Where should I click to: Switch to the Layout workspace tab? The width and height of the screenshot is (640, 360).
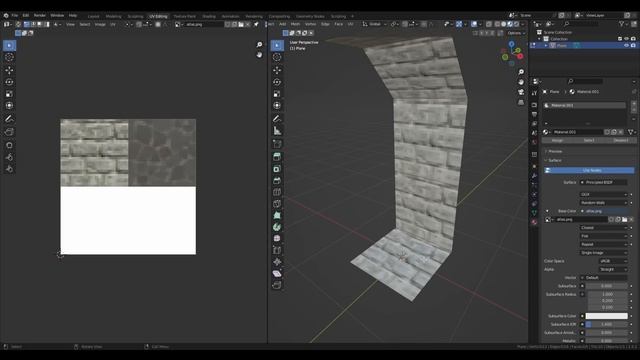[x=93, y=16]
